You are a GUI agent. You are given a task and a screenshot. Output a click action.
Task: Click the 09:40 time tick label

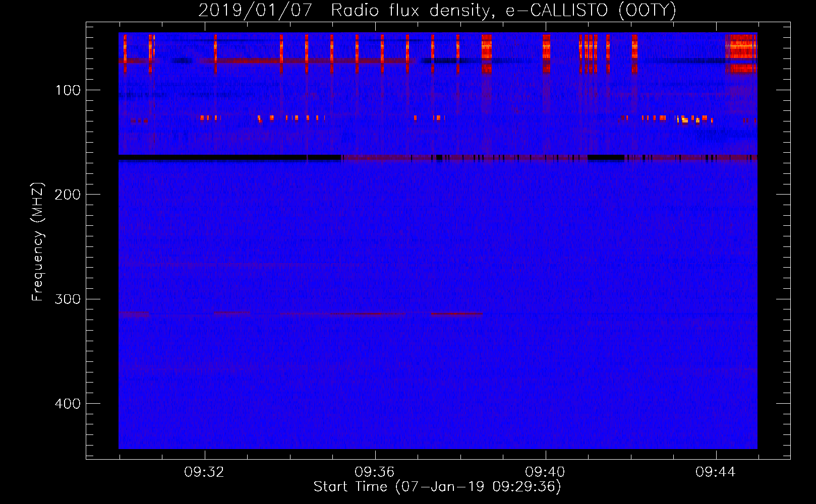coord(545,472)
